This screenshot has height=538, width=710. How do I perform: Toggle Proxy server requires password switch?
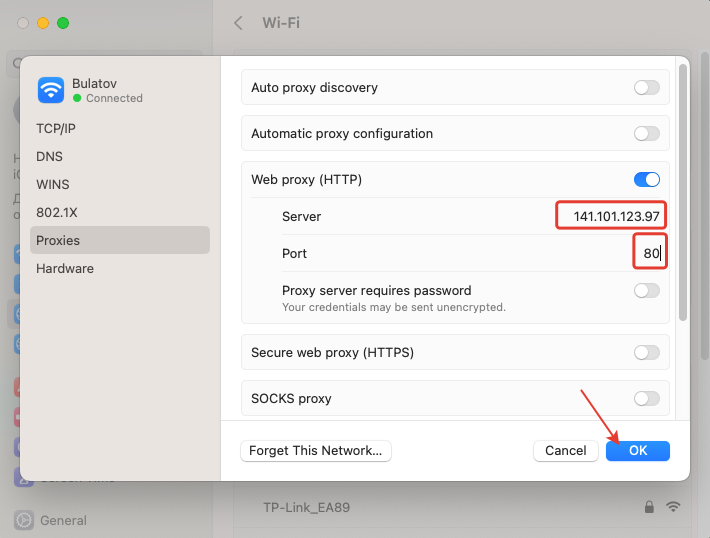tap(646, 291)
